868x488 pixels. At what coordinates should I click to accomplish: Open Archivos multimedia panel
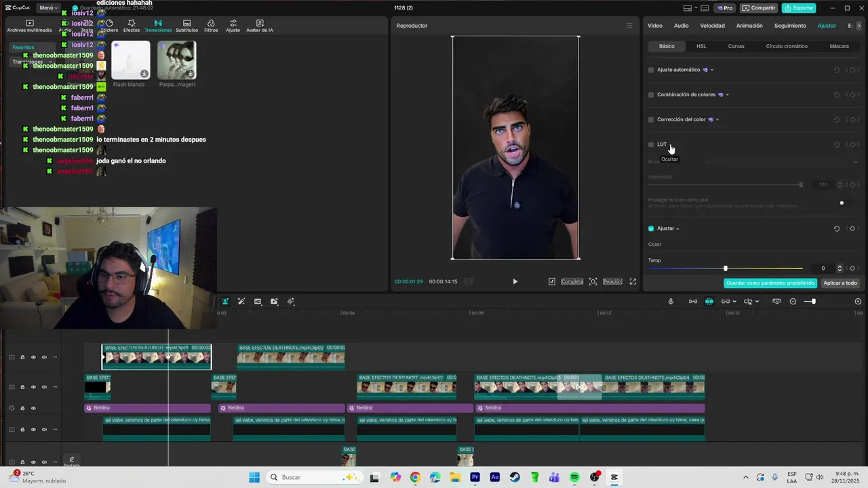29,26
